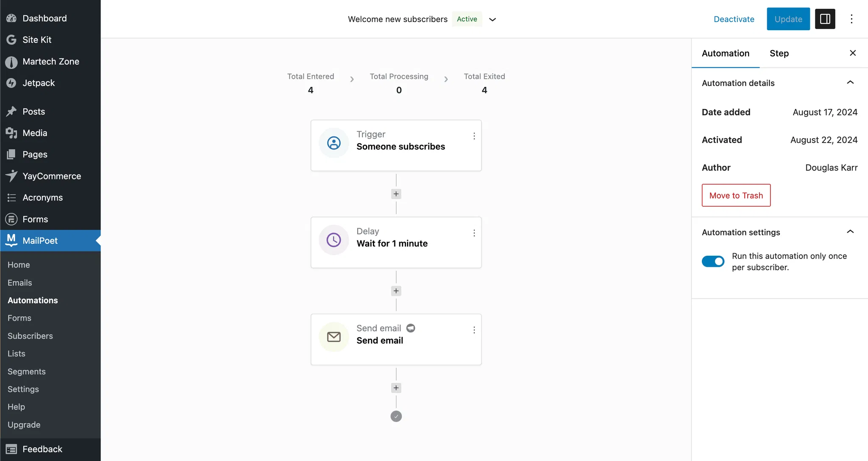Screen dimensions: 868x461
Task: Click the Trigger subscriber person icon
Action: (x=334, y=143)
